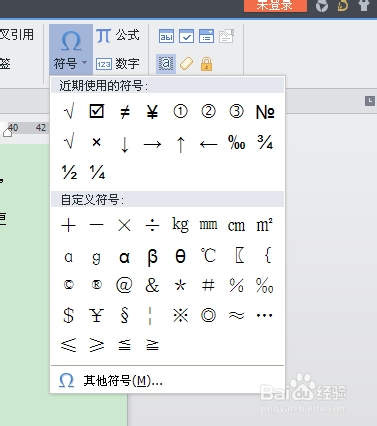Insert the right arrow → symbol
The width and height of the screenshot is (377, 426).
tap(152, 144)
